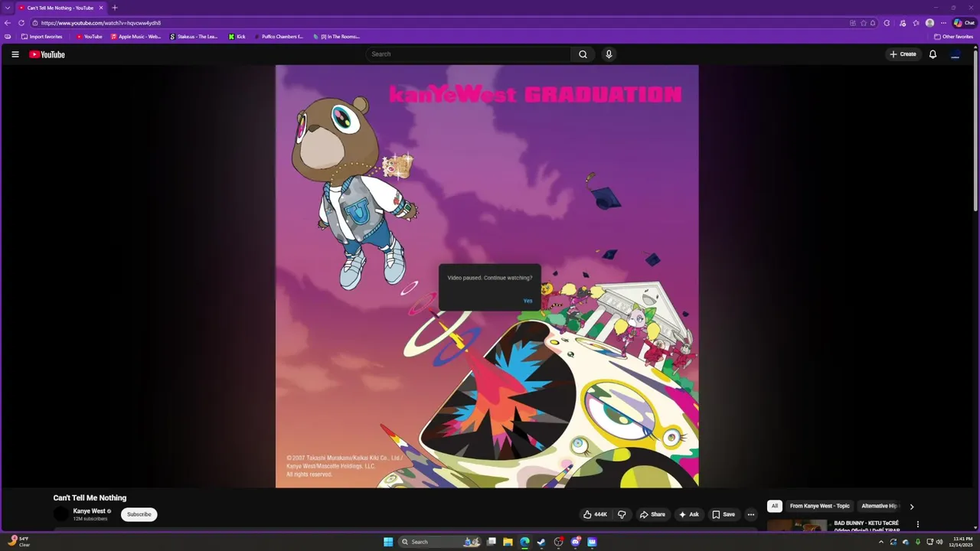
Task: Open the YouTube bookmark
Action: coord(89,37)
